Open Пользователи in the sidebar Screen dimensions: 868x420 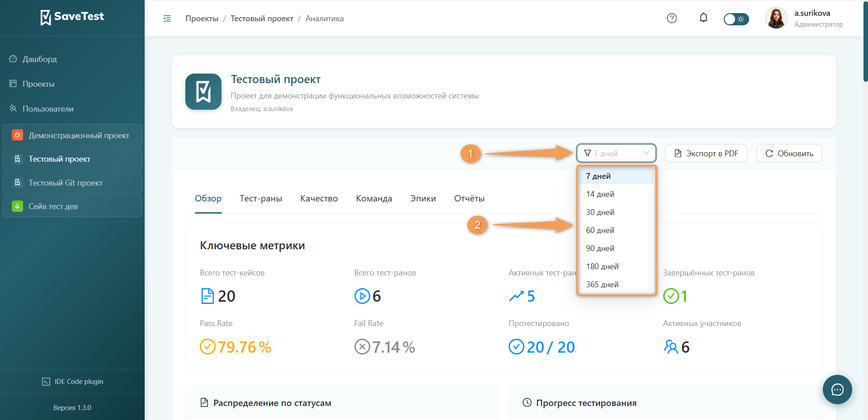48,109
